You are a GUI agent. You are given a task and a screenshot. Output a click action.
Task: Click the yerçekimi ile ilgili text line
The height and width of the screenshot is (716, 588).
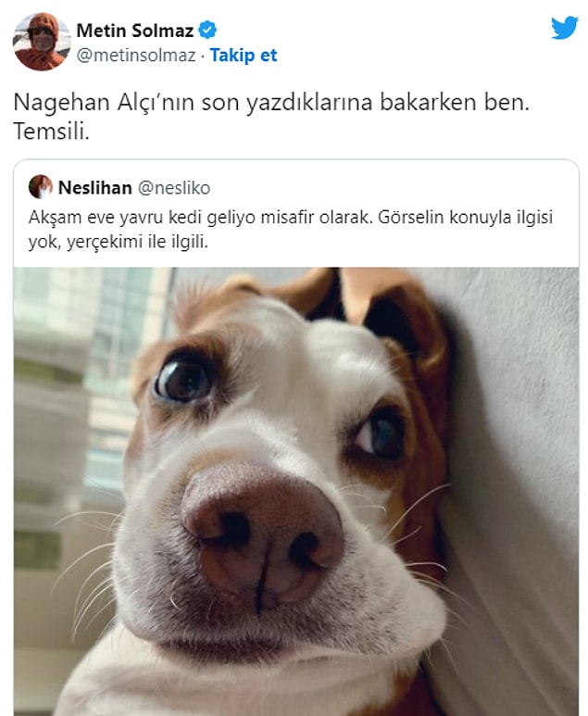[x=119, y=242]
